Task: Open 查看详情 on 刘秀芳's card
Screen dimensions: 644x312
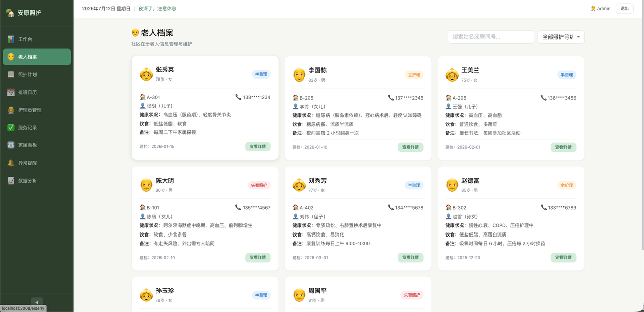Action: (x=411, y=257)
